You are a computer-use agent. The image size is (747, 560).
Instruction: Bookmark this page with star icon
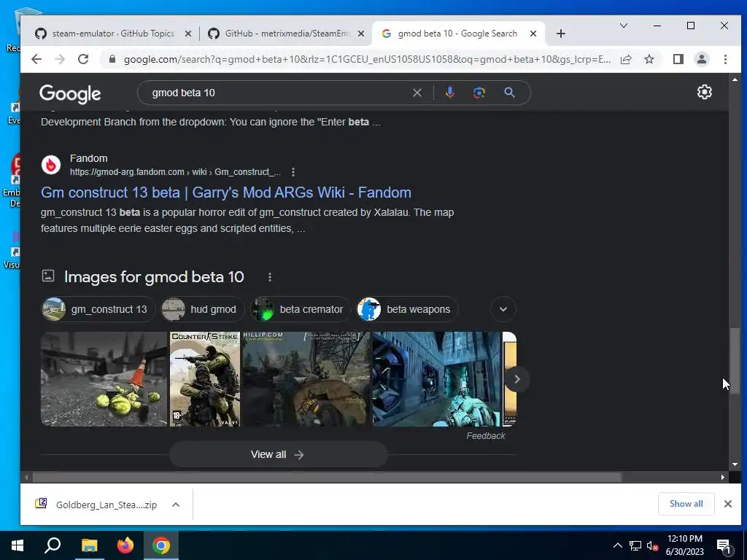pyautogui.click(x=649, y=59)
